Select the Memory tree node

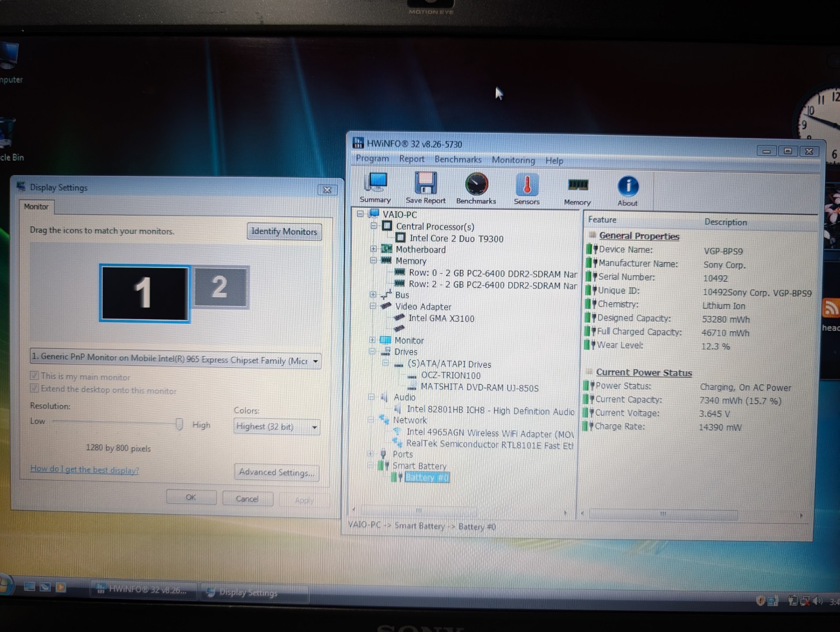click(x=411, y=261)
